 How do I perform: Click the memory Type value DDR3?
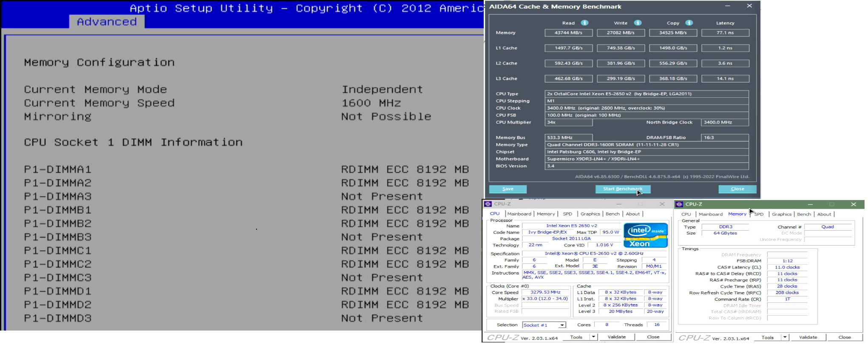click(726, 227)
